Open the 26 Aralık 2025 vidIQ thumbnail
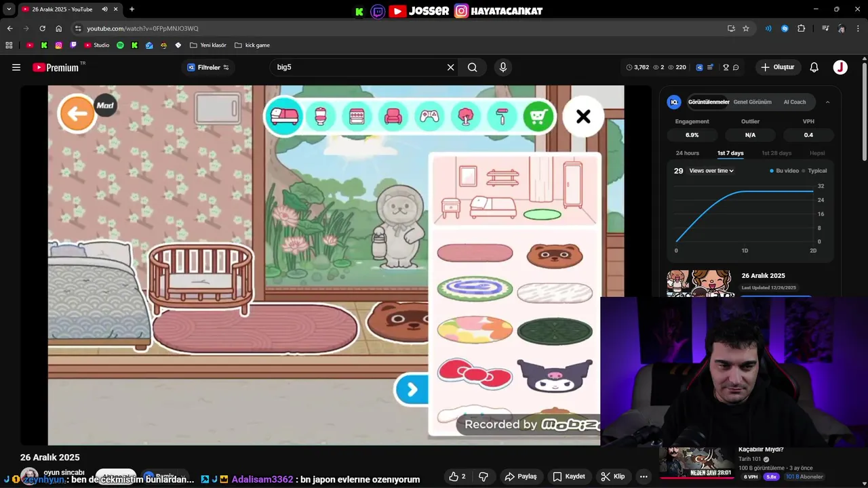 [699, 283]
